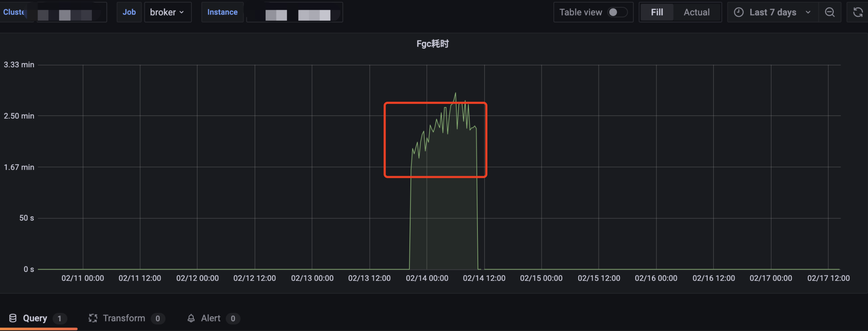Click the 3.33 min y-axis label
868x331 pixels.
click(19, 65)
